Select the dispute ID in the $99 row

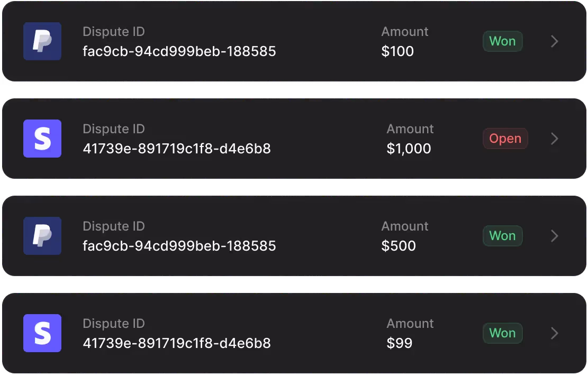coord(177,343)
